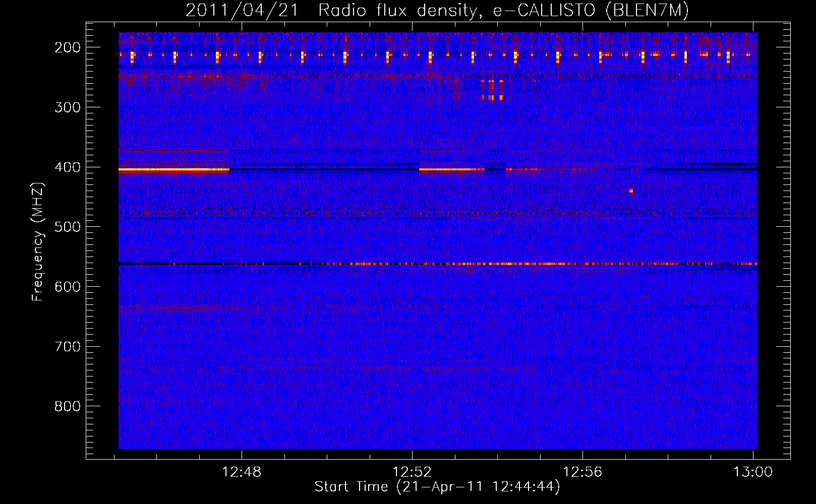Click the 800 frequency tick label
The height and width of the screenshot is (504, 816).
(x=68, y=406)
